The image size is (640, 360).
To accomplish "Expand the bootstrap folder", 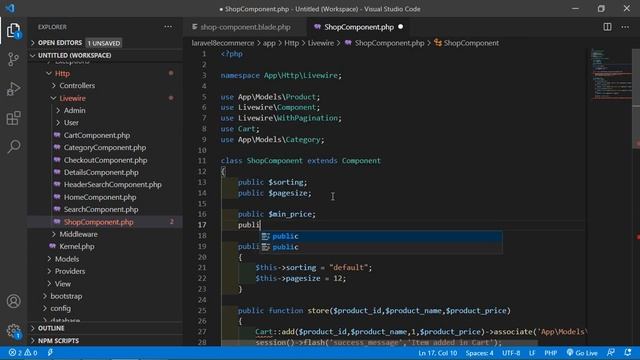I will (x=66, y=296).
